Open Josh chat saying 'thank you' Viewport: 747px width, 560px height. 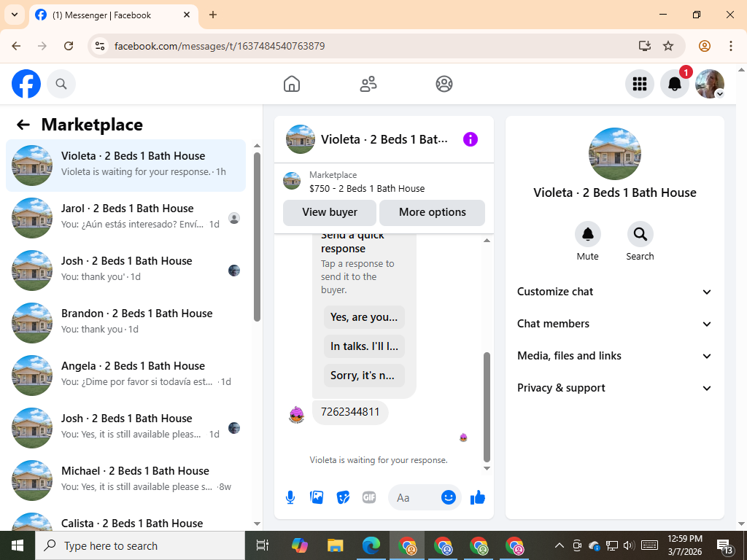click(x=125, y=271)
